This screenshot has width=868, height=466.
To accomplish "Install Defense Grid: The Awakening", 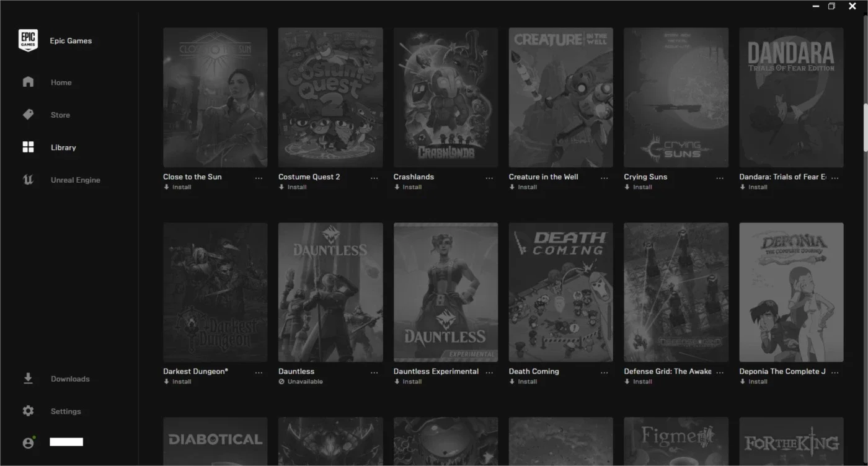I will (639, 382).
